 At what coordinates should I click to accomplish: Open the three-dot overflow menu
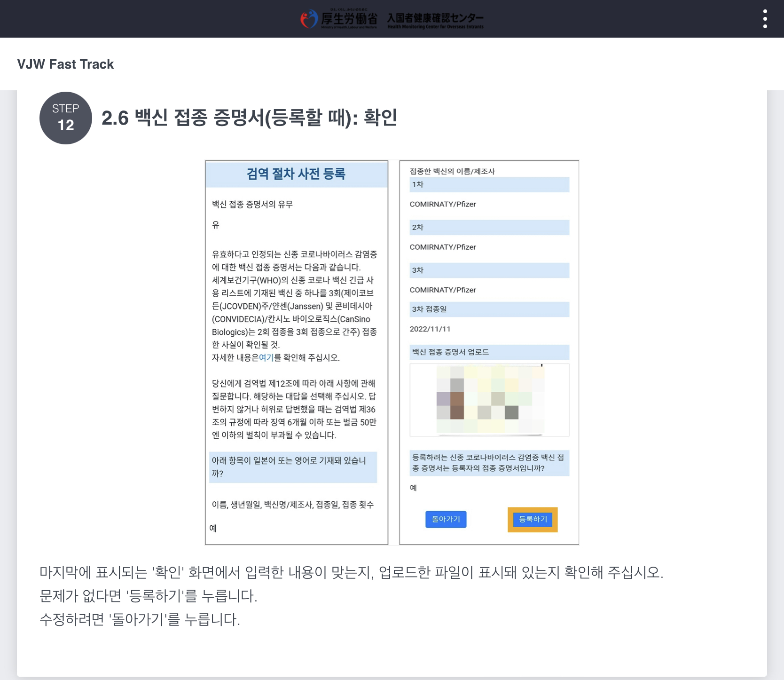[x=766, y=19]
